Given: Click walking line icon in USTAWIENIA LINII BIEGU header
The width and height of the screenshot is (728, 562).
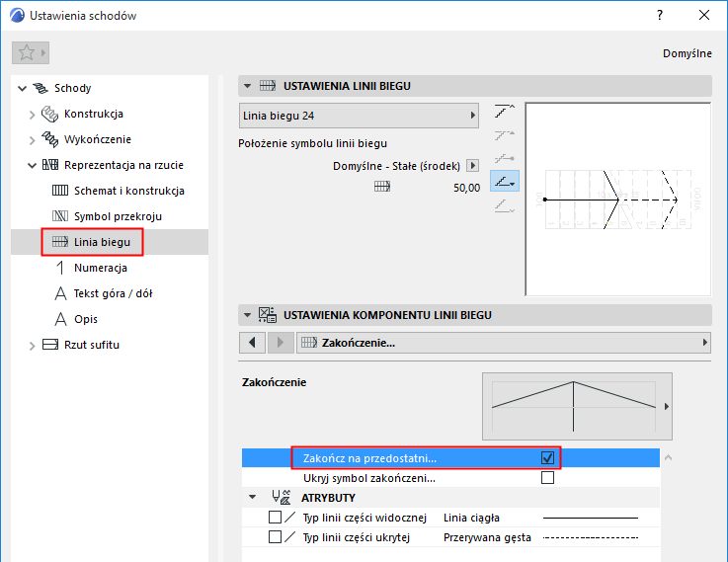Looking at the screenshot, I should coord(268,86).
